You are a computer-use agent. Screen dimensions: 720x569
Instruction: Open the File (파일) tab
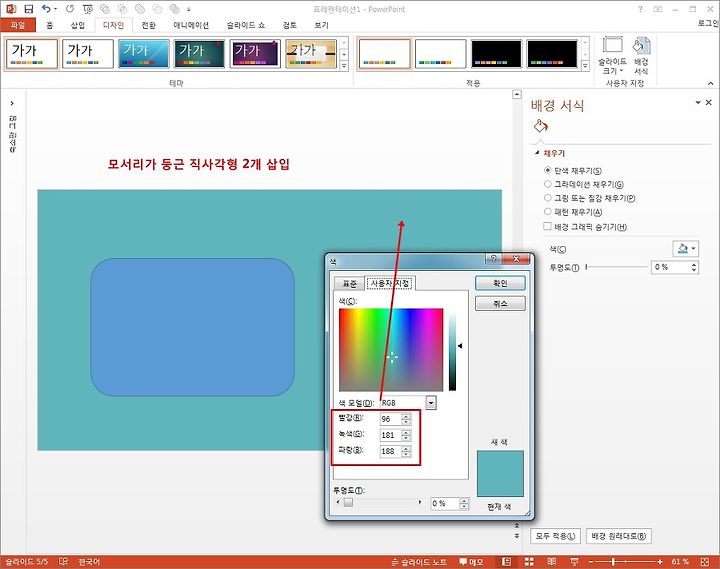pyautogui.click(x=18, y=25)
